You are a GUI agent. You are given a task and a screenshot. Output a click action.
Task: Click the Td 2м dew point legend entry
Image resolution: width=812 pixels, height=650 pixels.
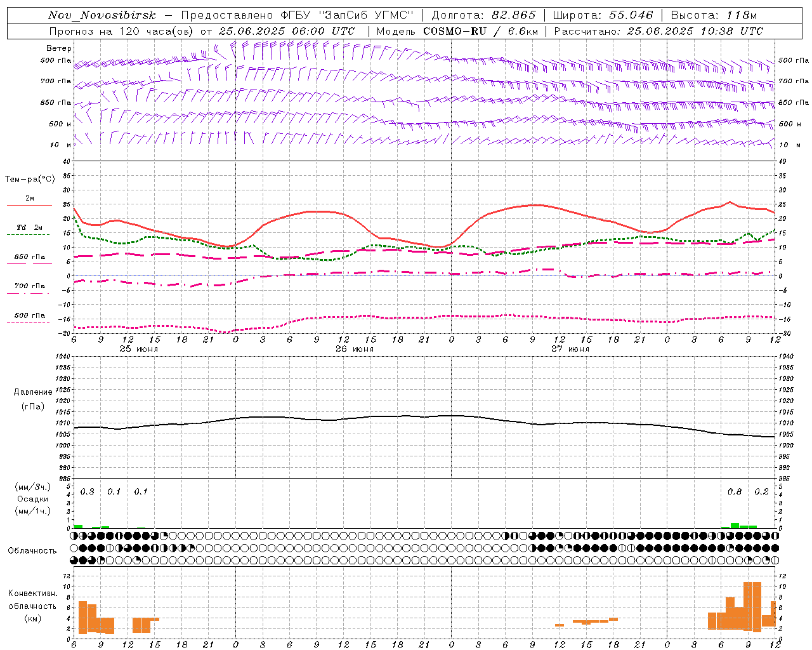point(29,227)
